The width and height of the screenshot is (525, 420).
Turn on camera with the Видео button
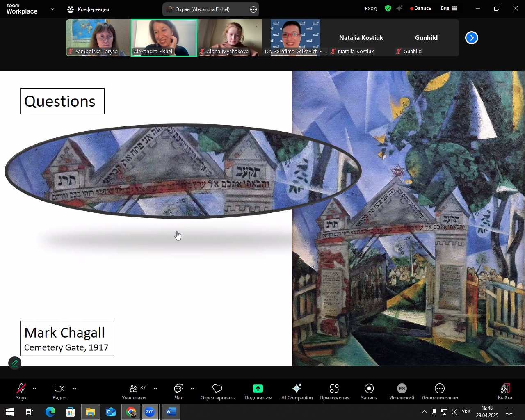59,392
